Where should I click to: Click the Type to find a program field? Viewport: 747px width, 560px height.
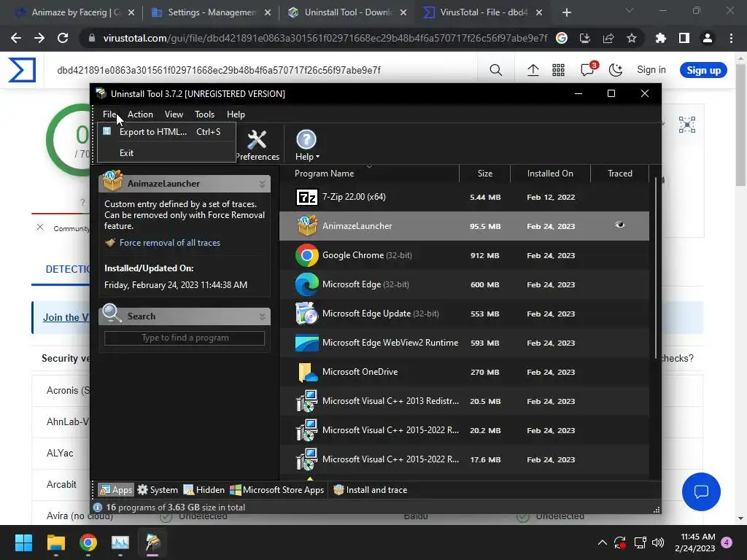pos(185,338)
